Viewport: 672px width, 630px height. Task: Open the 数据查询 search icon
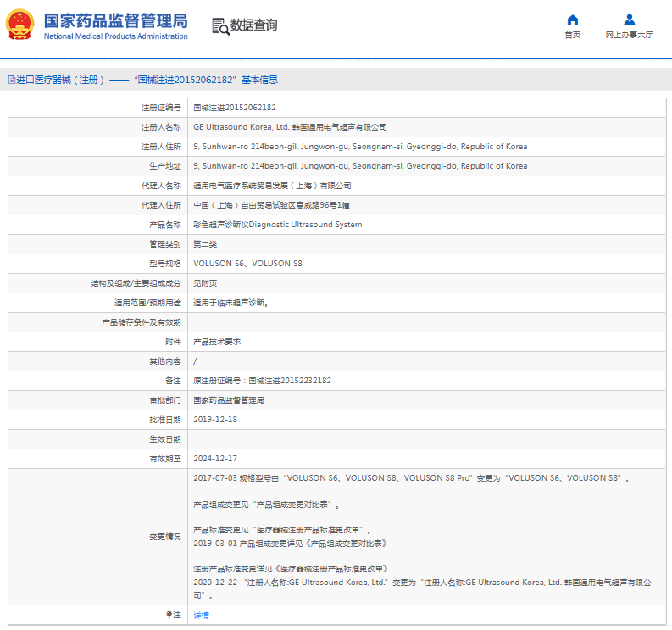[x=220, y=26]
